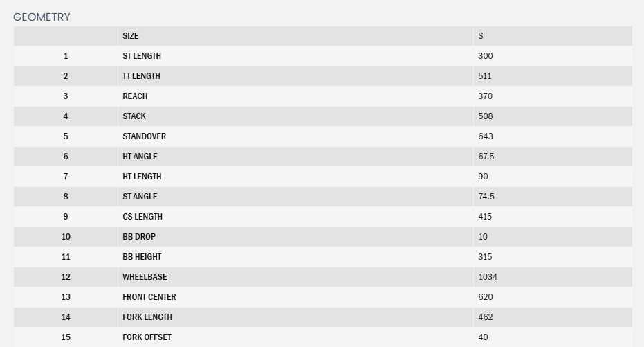Click the HT ANGLE value 67.5
This screenshot has width=644, height=347.
[x=486, y=157]
